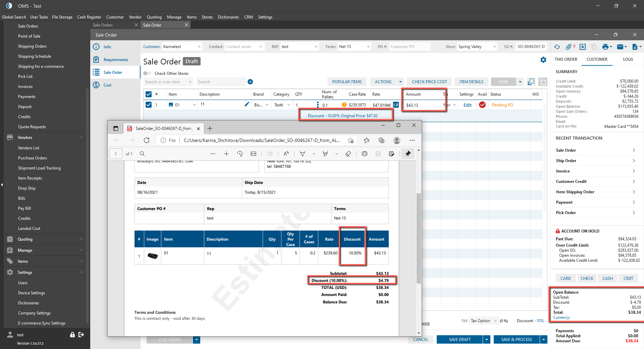The width and height of the screenshot is (644, 349).
Task: Clear the item search field
Action: pos(250,82)
